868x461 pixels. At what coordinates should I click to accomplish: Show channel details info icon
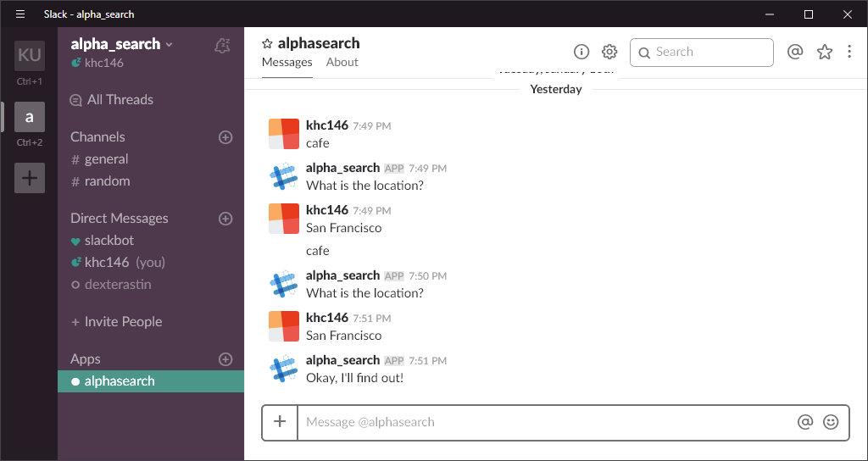point(581,52)
